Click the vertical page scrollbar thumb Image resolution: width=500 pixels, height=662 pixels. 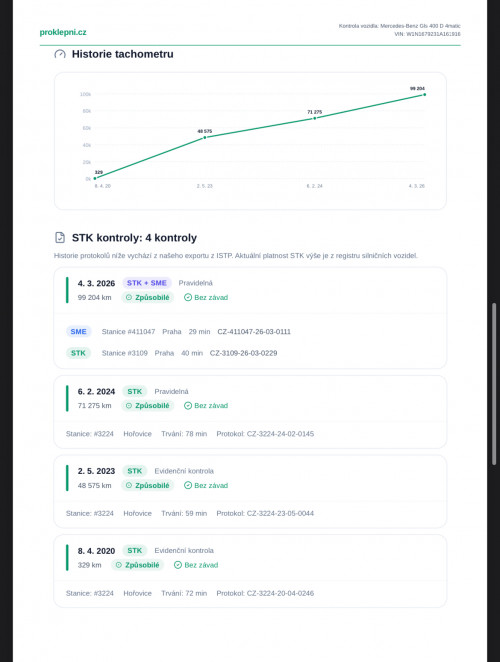[494, 384]
